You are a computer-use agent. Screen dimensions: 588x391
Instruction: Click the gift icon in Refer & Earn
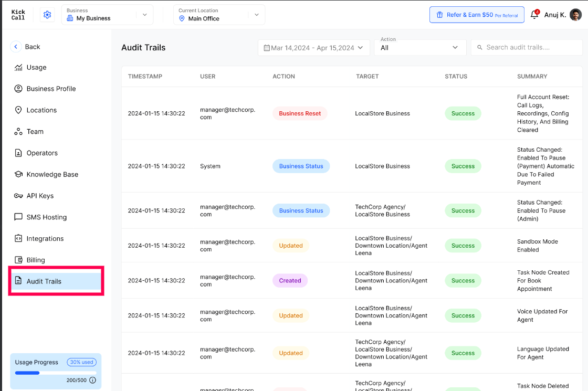point(439,15)
